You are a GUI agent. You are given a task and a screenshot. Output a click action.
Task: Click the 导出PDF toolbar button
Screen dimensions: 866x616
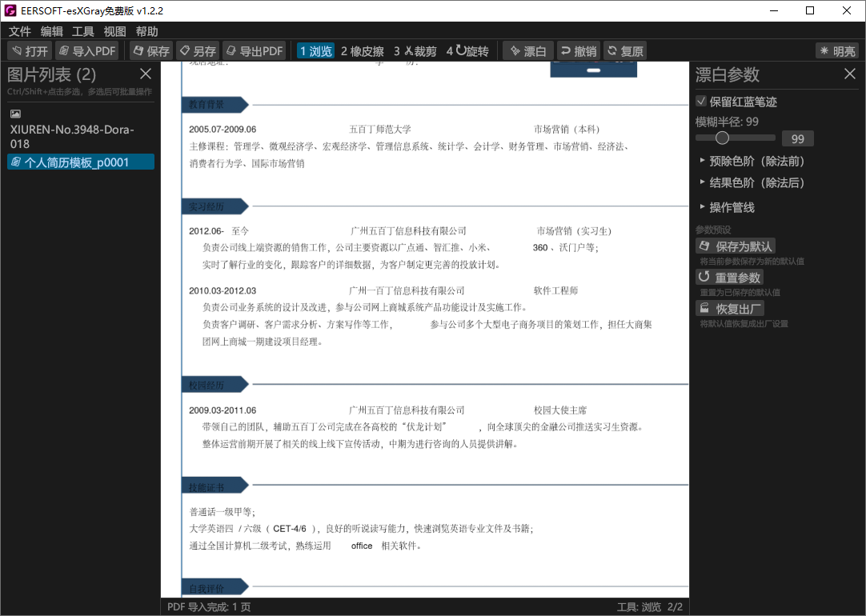point(255,51)
